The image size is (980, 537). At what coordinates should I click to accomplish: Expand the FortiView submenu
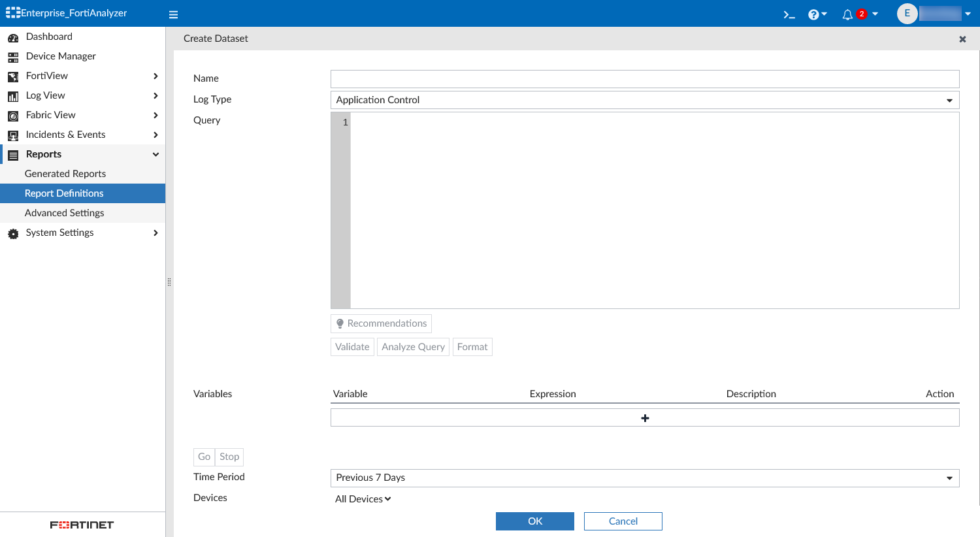pyautogui.click(x=155, y=76)
